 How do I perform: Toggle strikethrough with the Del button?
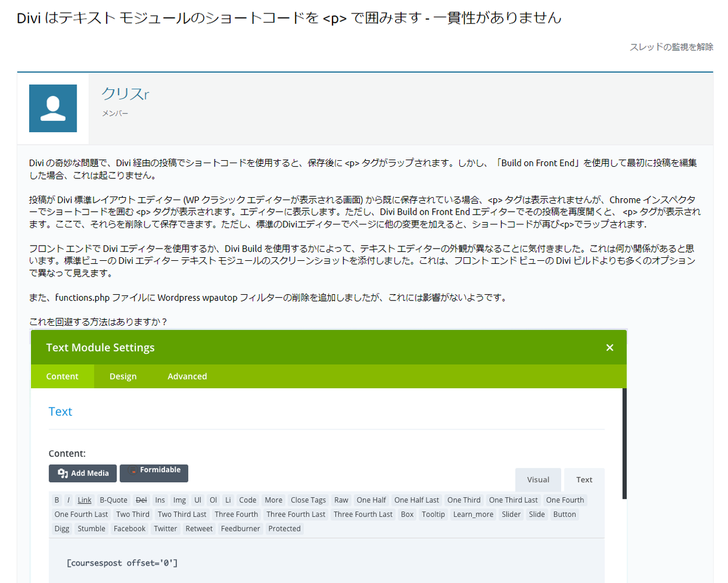pos(141,500)
